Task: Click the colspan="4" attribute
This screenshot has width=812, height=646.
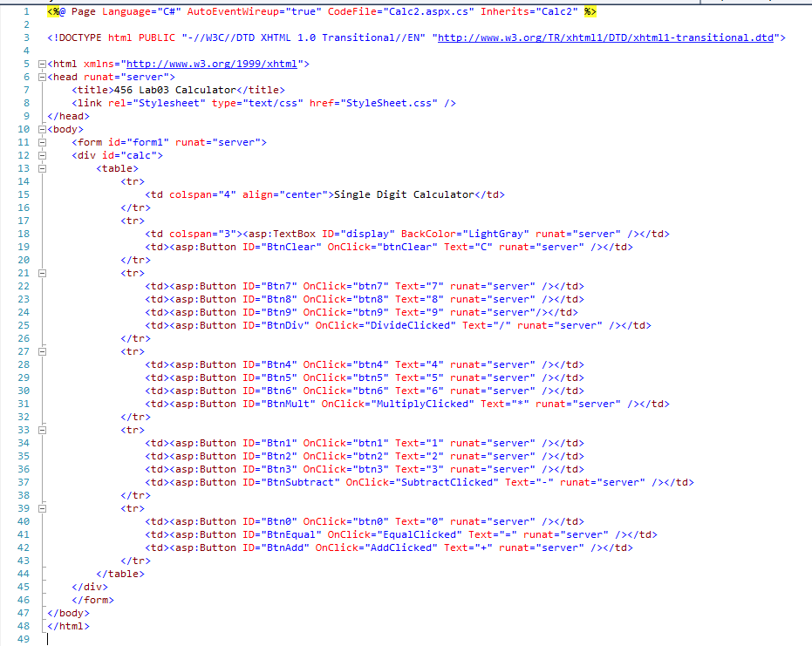Action: (202, 194)
